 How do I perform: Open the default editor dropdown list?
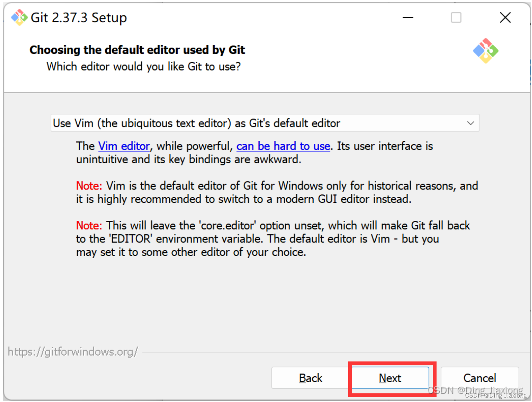[265, 123]
